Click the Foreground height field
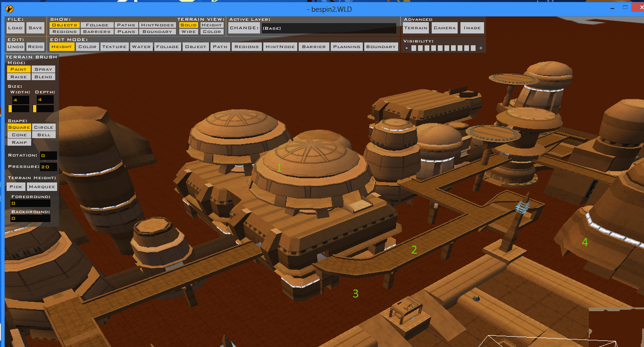The height and width of the screenshot is (347, 644). (x=30, y=203)
